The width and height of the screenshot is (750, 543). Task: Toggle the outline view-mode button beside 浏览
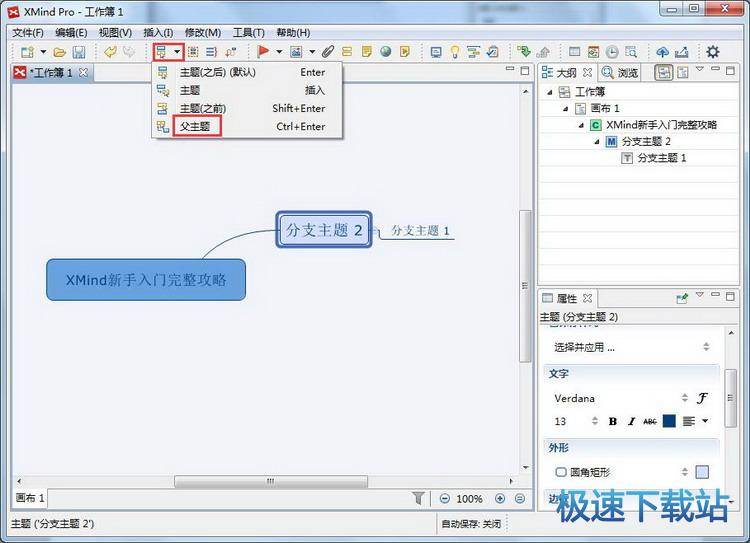pos(664,72)
